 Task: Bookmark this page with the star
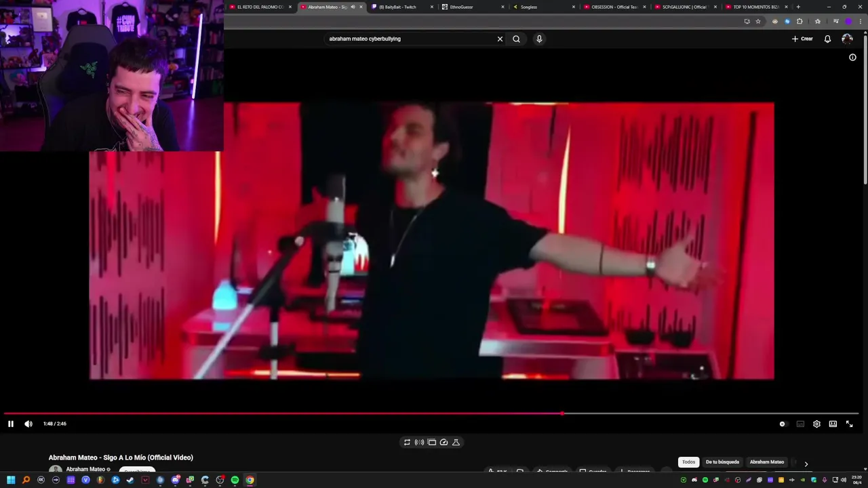[x=758, y=21]
